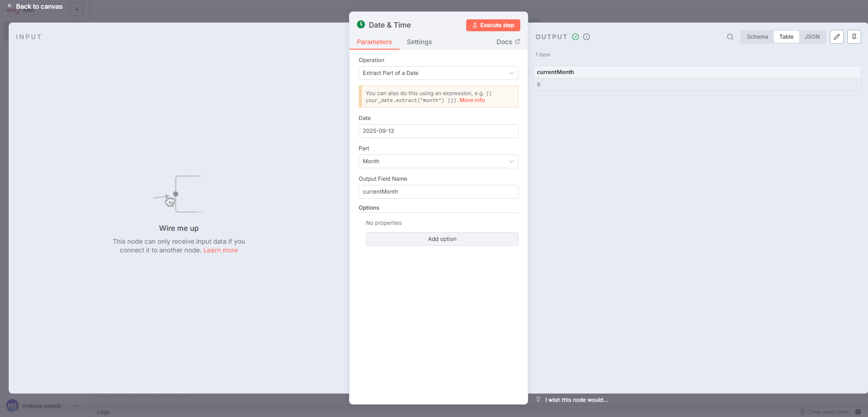Viewport: 868px width, 417px height.
Task: Pin the output data with pin icon
Action: [854, 37]
